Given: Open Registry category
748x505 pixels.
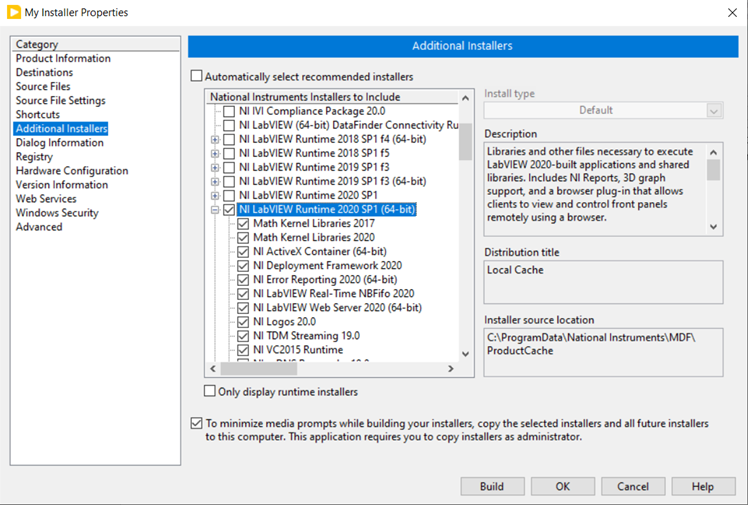Looking at the screenshot, I should click(34, 156).
